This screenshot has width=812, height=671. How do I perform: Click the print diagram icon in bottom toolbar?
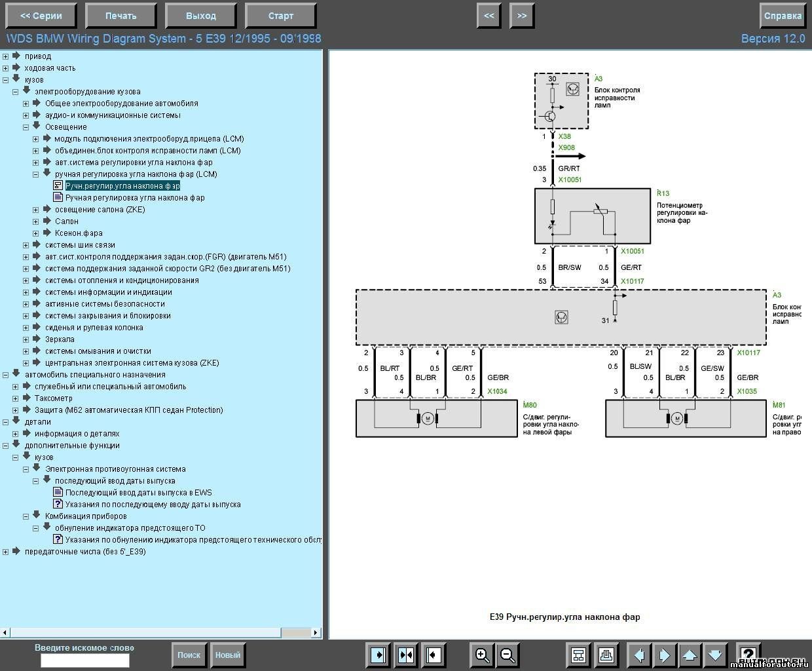point(606,655)
